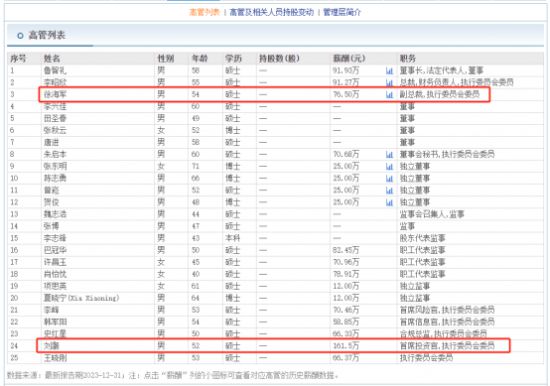This screenshot has width=550, height=386.
Task: Click the 年龄 column header
Action: tap(200, 58)
